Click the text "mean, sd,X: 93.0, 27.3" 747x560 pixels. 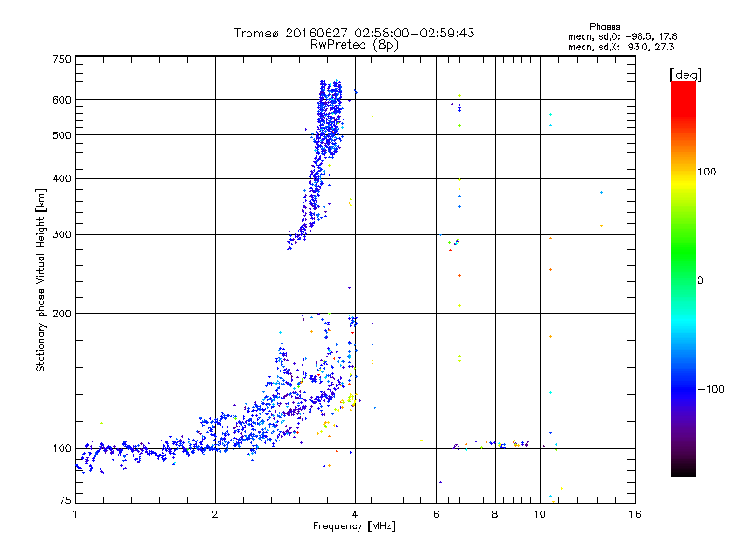coord(621,47)
